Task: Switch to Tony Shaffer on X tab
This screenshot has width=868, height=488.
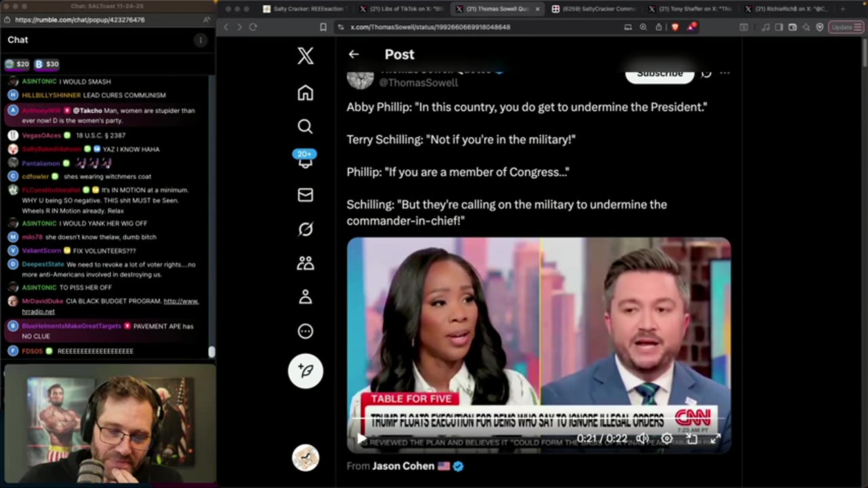Action: tap(690, 9)
